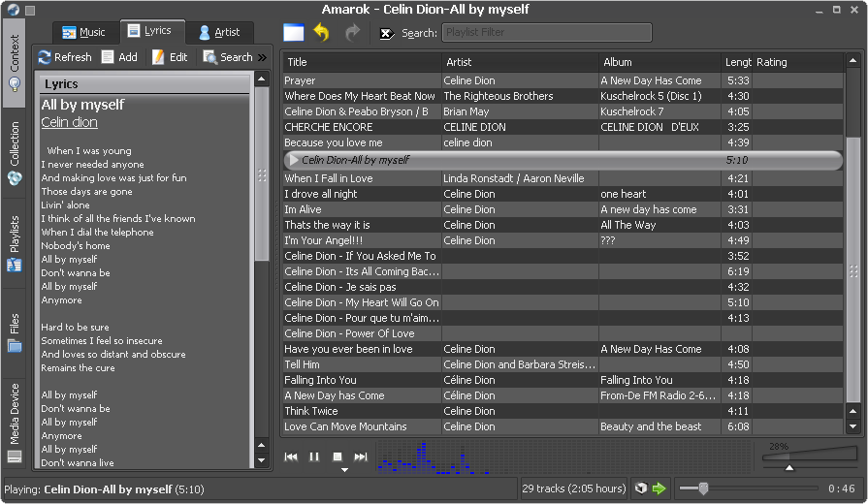Click the blue spectrum analyzer display
This screenshot has width=868, height=504.
(x=564, y=457)
